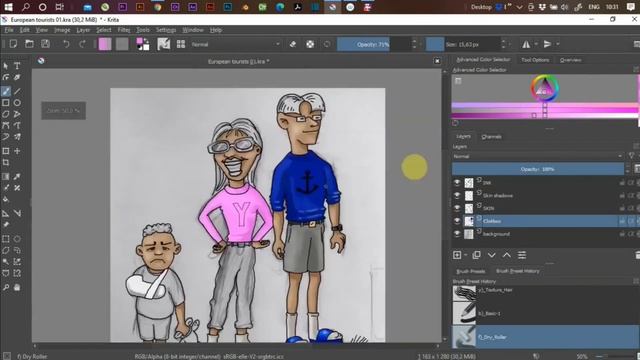Hide the Clothes layer
The height and width of the screenshot is (360, 640).
click(457, 221)
